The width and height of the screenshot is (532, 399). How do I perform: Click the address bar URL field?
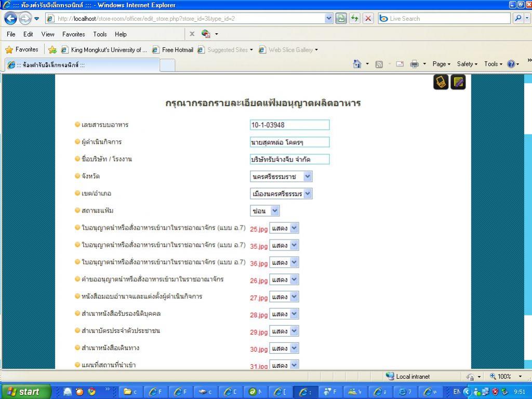(x=190, y=19)
